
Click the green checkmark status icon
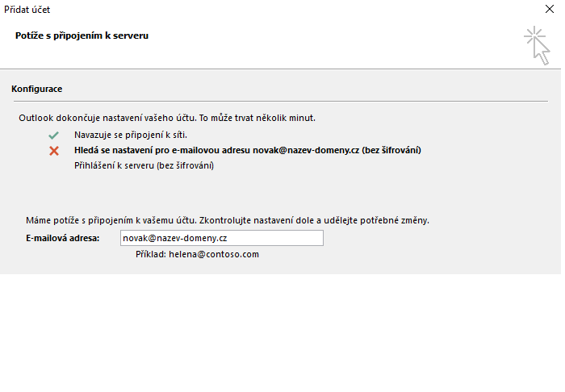click(54, 136)
